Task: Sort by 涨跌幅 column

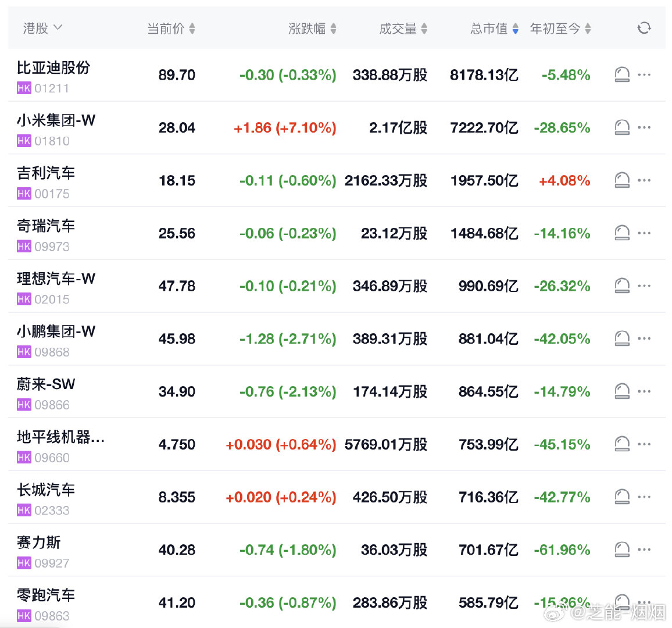Action: (x=312, y=28)
